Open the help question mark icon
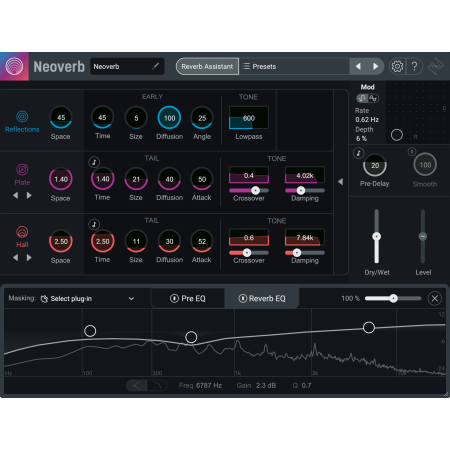Screen dimensions: 450x450 414,66
